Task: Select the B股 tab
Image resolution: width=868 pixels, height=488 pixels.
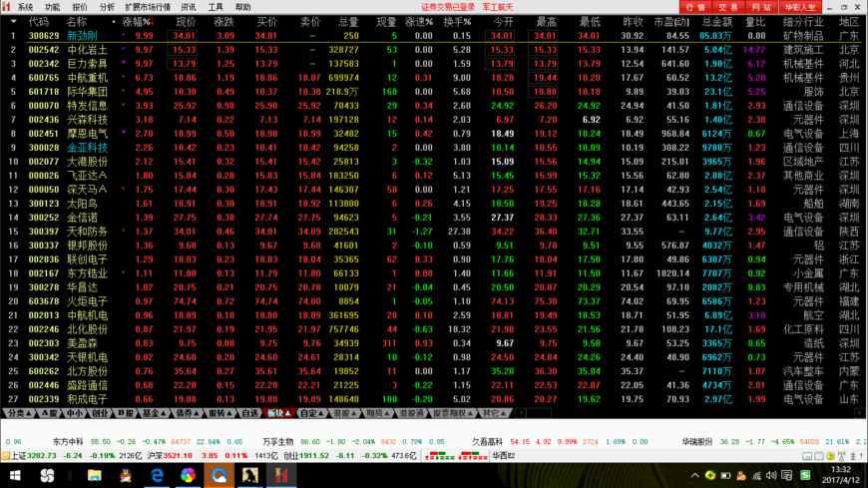Action: coord(125,413)
